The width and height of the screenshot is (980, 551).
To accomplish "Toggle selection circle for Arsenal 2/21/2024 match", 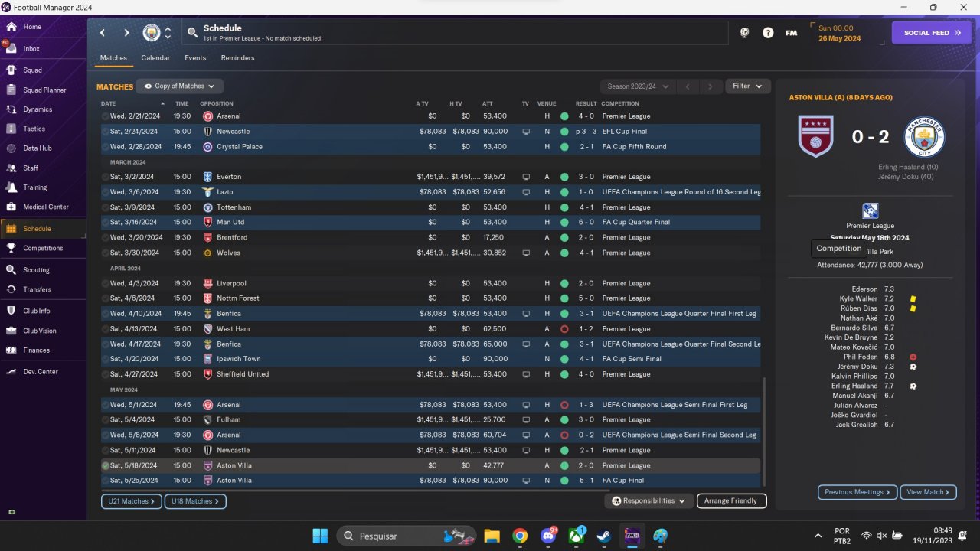I will [x=106, y=116].
